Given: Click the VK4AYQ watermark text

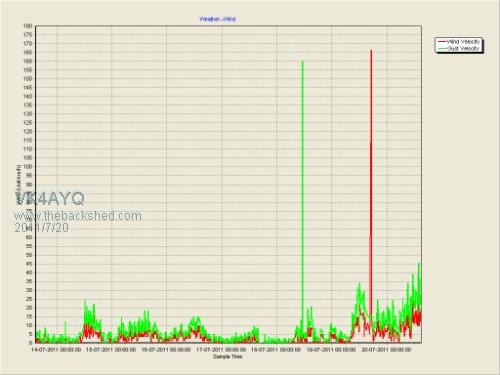Looking at the screenshot, I should point(50,199).
